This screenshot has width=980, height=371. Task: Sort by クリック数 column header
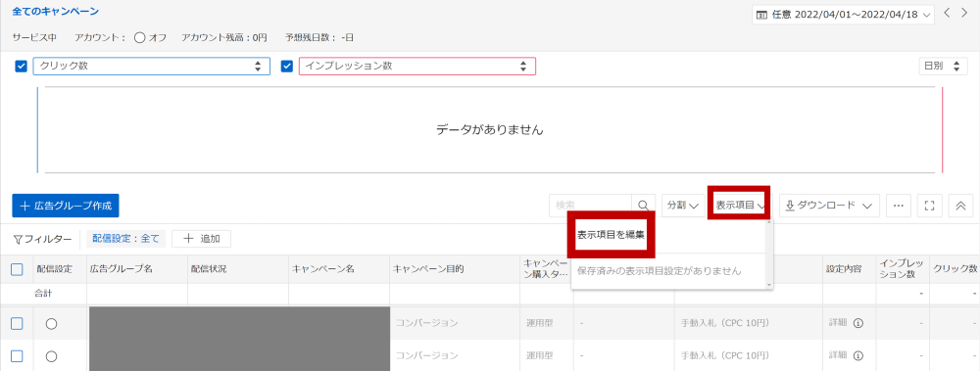tap(955, 269)
